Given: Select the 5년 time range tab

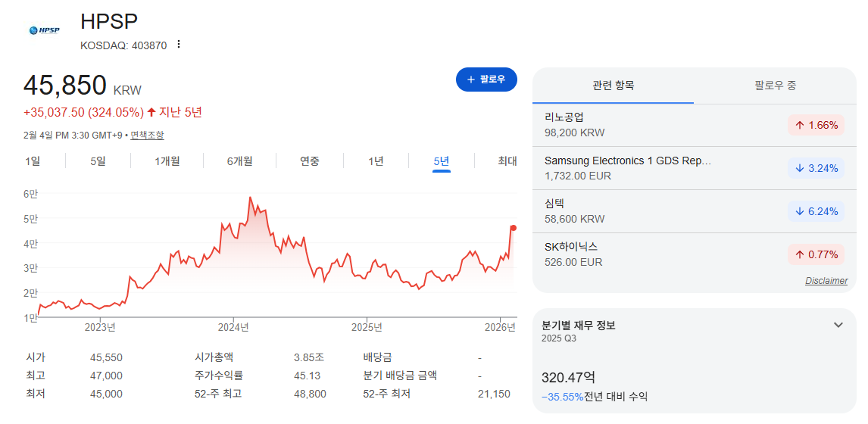Looking at the screenshot, I should [442, 161].
